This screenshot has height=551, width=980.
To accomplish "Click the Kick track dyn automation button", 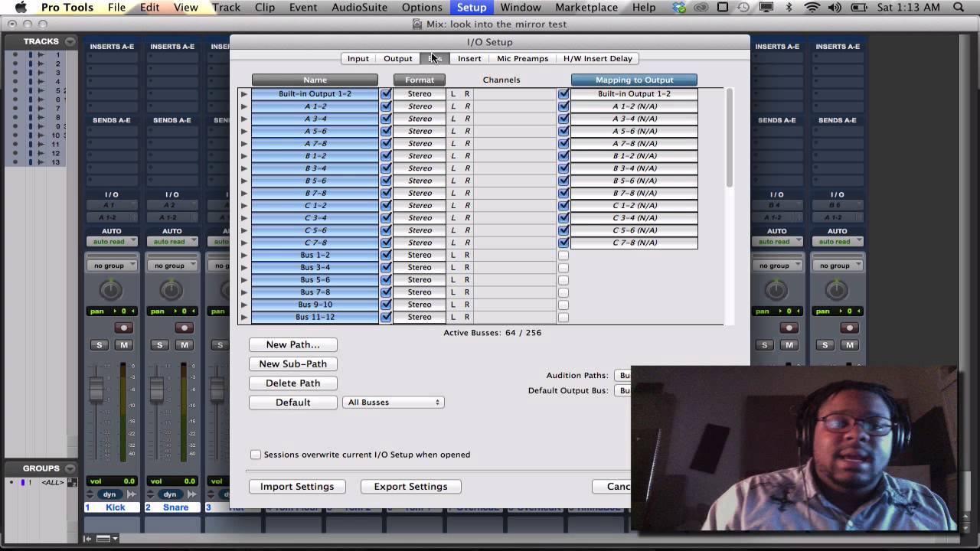I will 109,494.
